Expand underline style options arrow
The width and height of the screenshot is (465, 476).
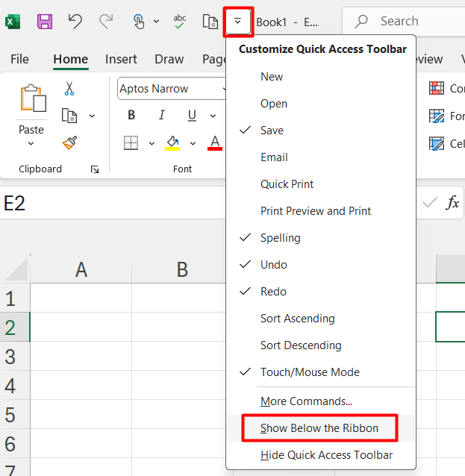[213, 116]
